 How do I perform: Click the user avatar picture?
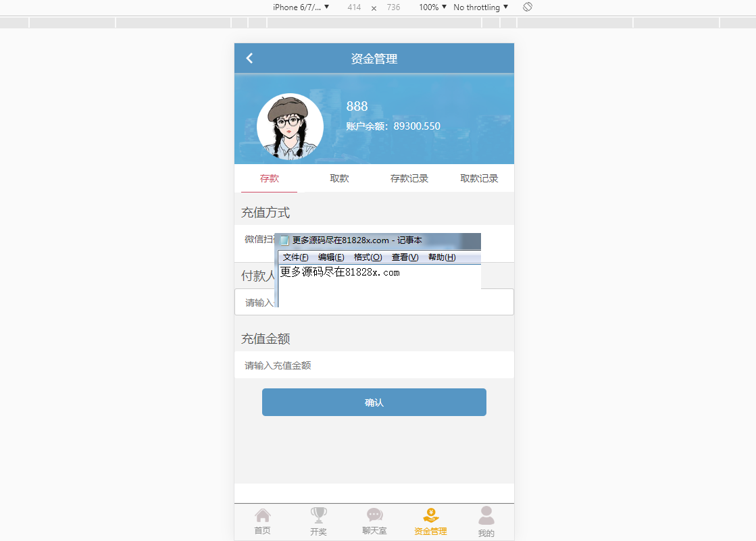click(290, 126)
